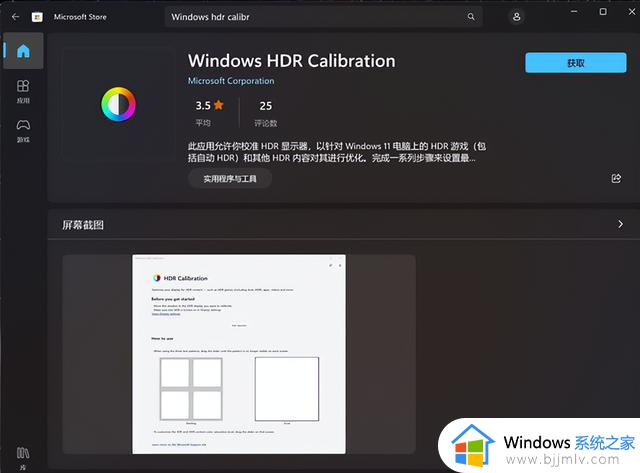Open the Apps (应用) sidebar section

pyautogui.click(x=23, y=91)
